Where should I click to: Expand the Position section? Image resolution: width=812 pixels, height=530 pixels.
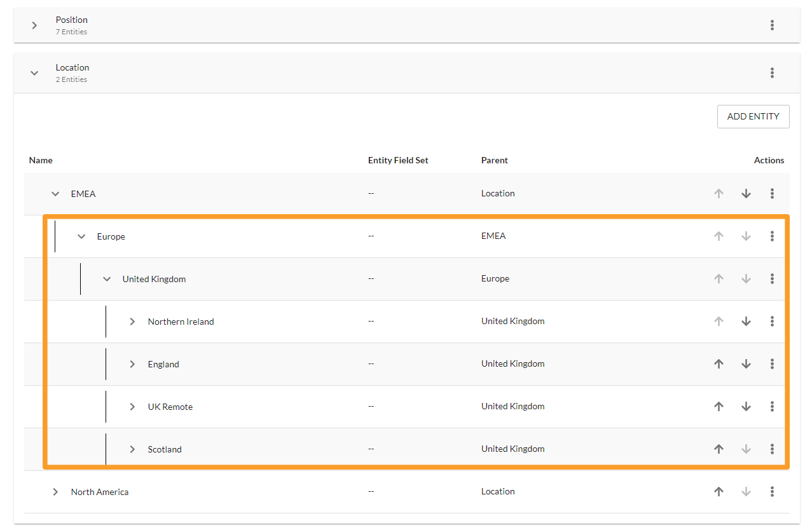pyautogui.click(x=35, y=25)
